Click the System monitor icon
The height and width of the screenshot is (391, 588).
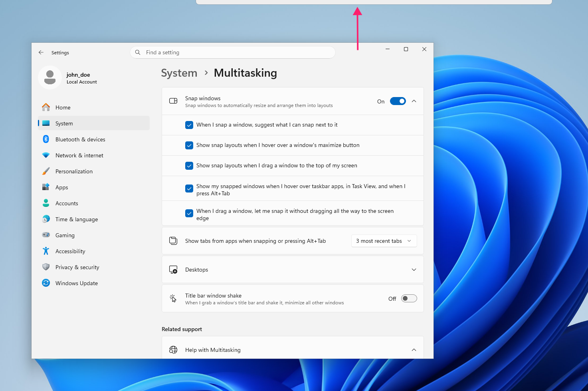[x=46, y=123]
